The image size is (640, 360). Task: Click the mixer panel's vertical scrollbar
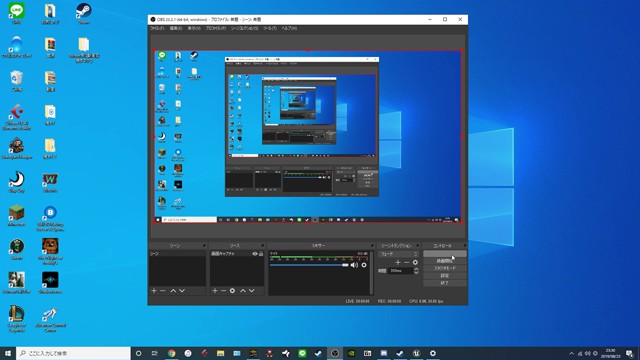(371, 272)
